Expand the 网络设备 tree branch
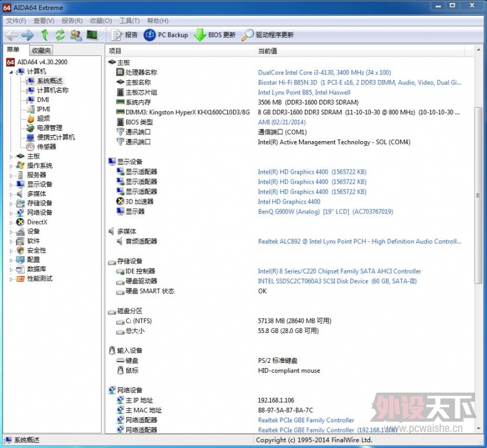This screenshot has height=448, width=487. (11, 213)
